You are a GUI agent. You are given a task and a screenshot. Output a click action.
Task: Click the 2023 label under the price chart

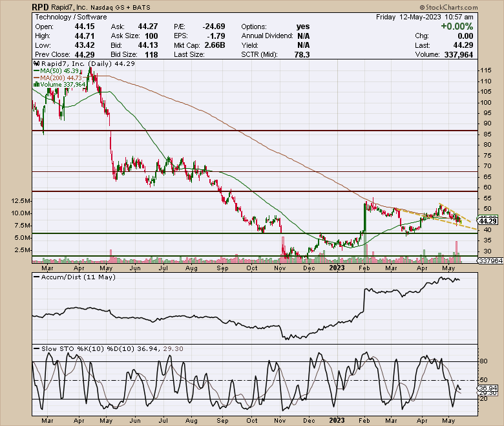click(x=337, y=268)
